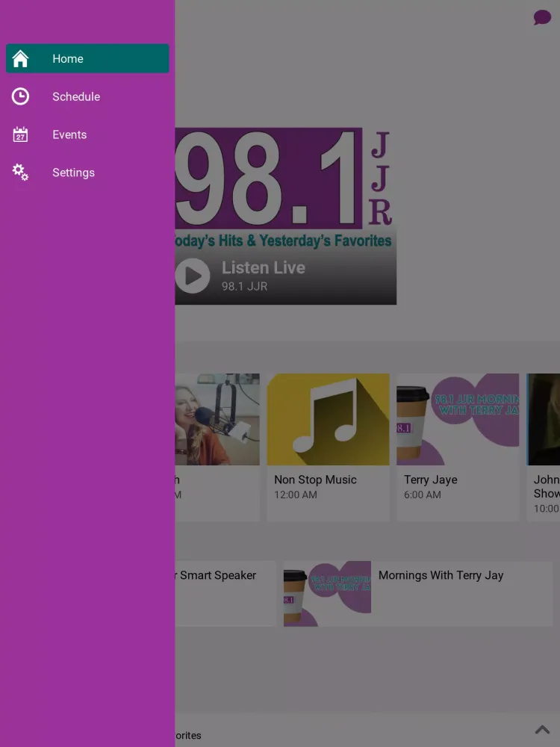Open the chat bubble icon
560x747 pixels.
(542, 18)
